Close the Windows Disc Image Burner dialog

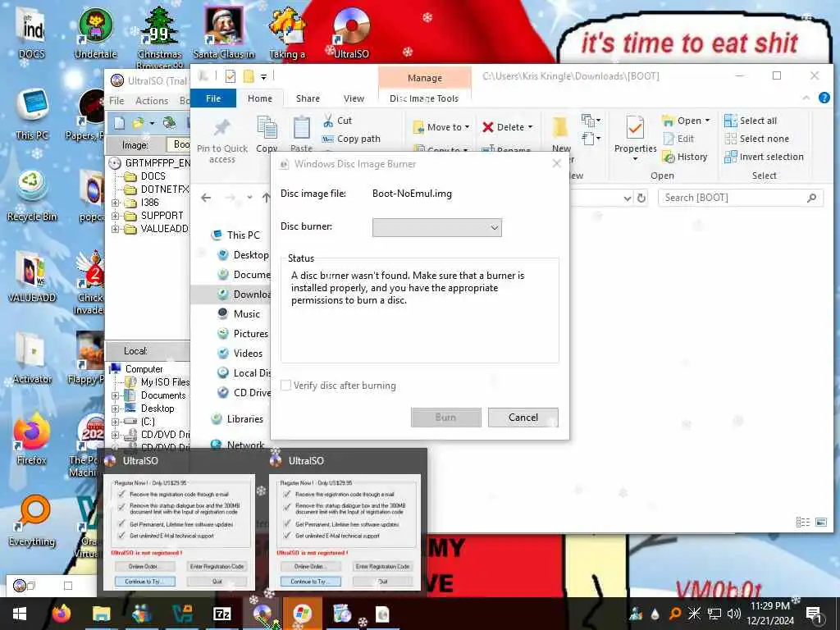557,163
